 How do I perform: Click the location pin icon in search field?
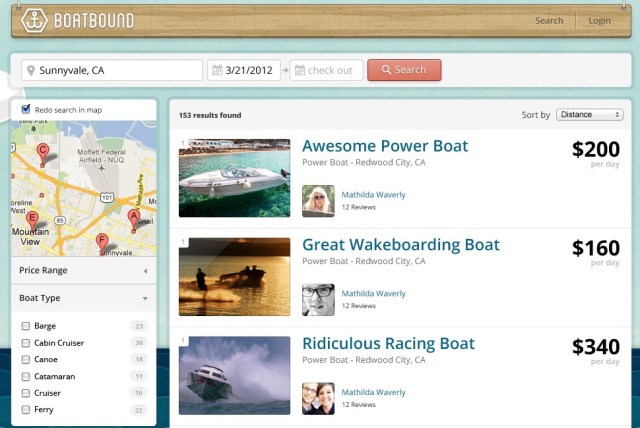pyautogui.click(x=31, y=71)
